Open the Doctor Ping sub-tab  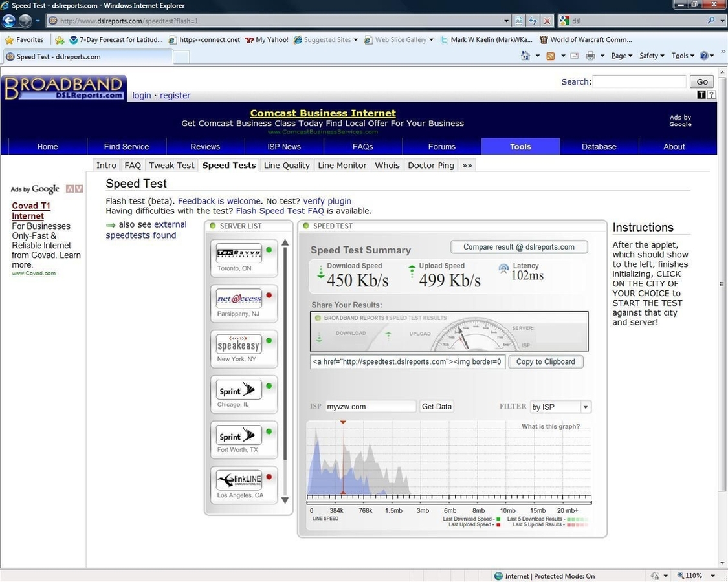(431, 166)
